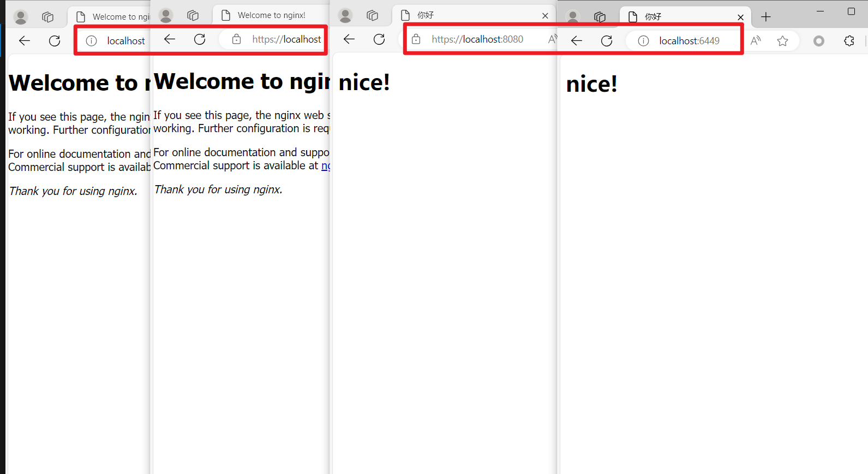Click lock icon beside https://localhost:8080
Image resolution: width=868 pixels, height=474 pixels.
click(416, 39)
